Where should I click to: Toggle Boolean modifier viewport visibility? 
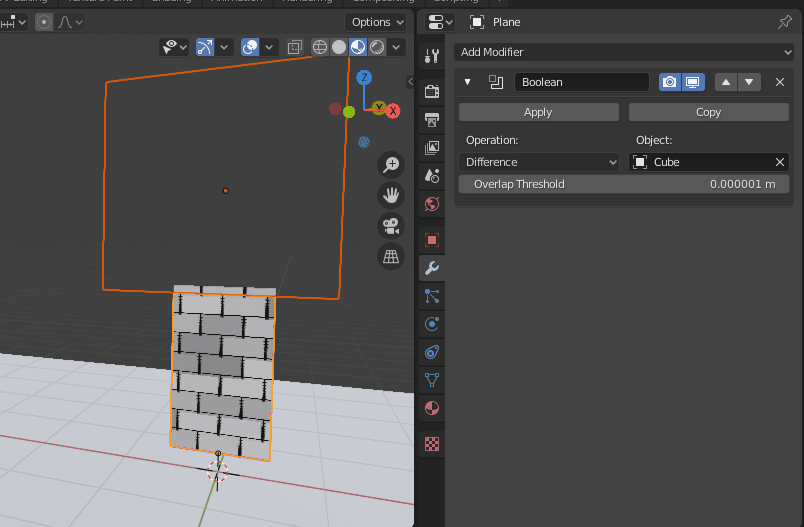click(x=693, y=82)
